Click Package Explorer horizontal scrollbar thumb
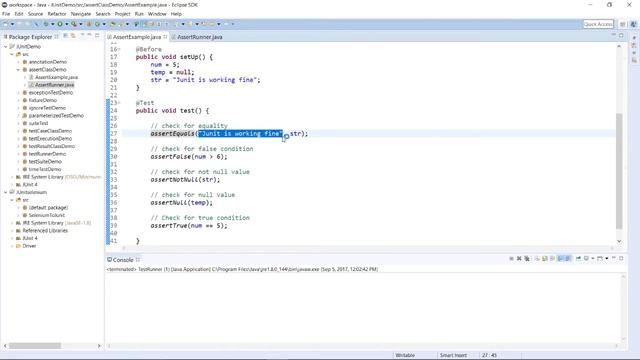The width and height of the screenshot is (640, 360). tap(35, 346)
